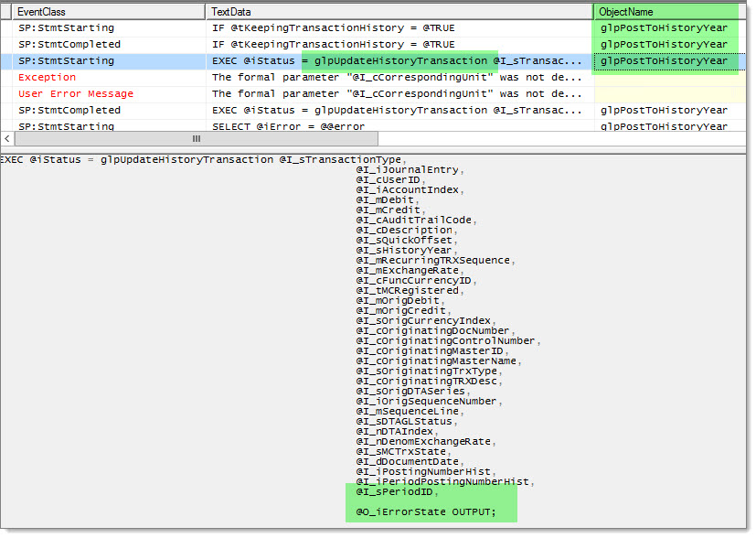Click the @I_iJournalEntry parameter in the detail pane
Screen dimensions: 756x538
coord(407,169)
